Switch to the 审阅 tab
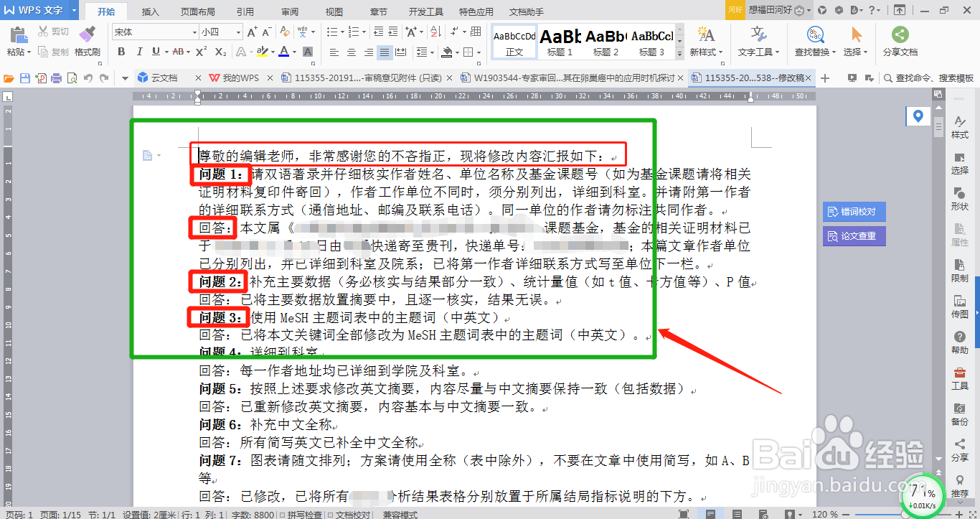The width and height of the screenshot is (980, 519). click(290, 12)
